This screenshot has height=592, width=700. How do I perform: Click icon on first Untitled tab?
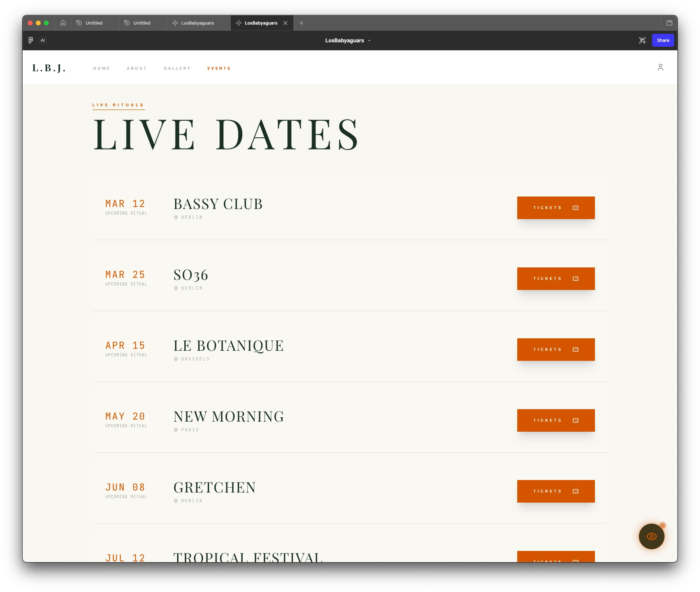[79, 23]
